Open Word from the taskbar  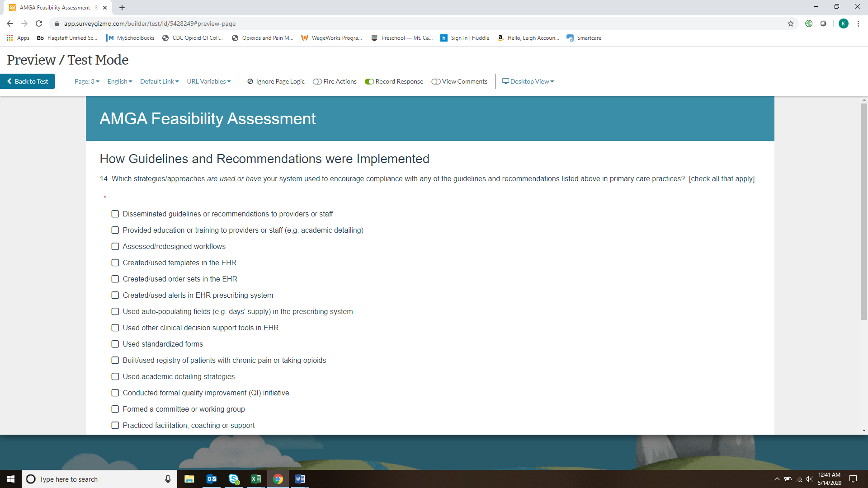pos(300,479)
